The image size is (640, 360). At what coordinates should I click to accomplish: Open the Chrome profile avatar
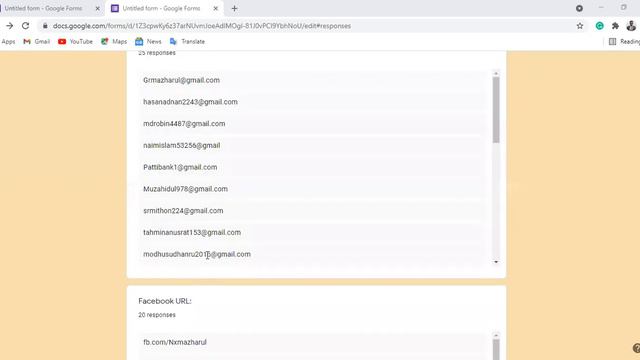[631, 26]
